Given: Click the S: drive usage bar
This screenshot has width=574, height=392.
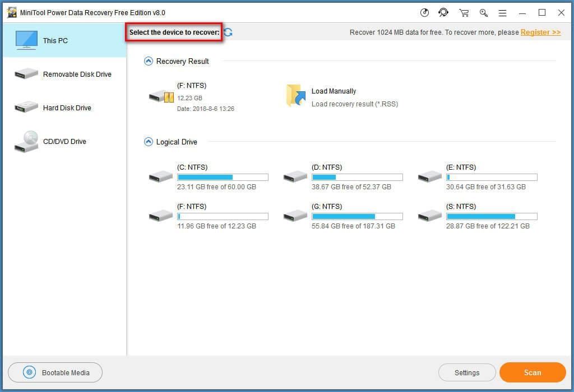Looking at the screenshot, I should coord(492,216).
